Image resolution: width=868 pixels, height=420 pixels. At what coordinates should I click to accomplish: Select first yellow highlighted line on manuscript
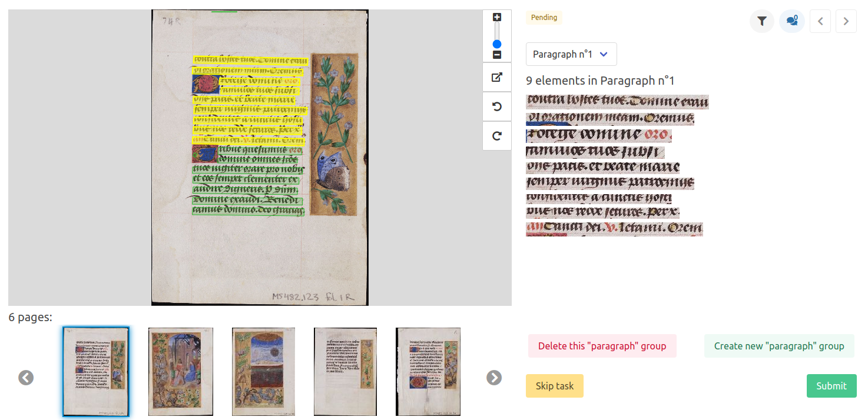tap(251, 60)
